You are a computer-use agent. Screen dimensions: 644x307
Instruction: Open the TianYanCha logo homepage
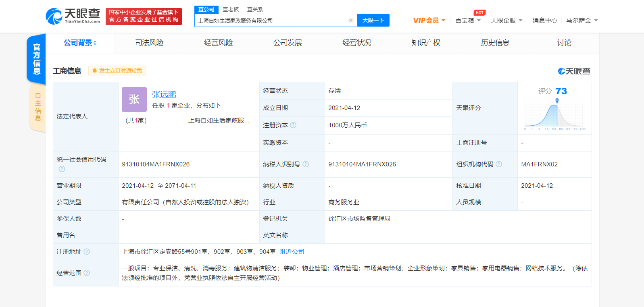click(73, 16)
